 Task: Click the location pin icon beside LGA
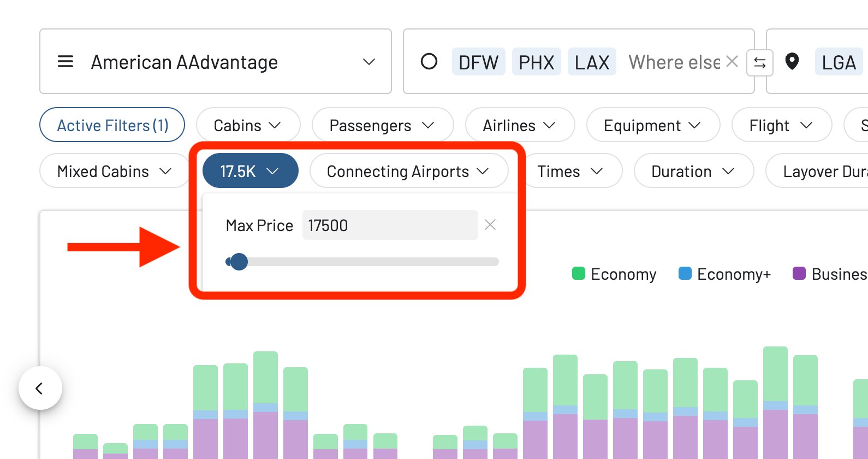792,62
